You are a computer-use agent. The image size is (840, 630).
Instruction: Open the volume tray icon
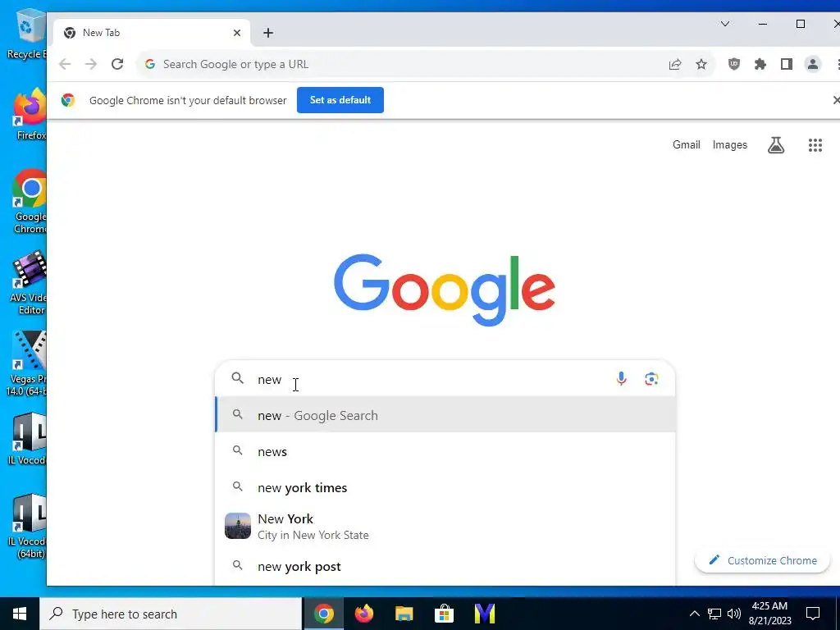click(x=734, y=614)
